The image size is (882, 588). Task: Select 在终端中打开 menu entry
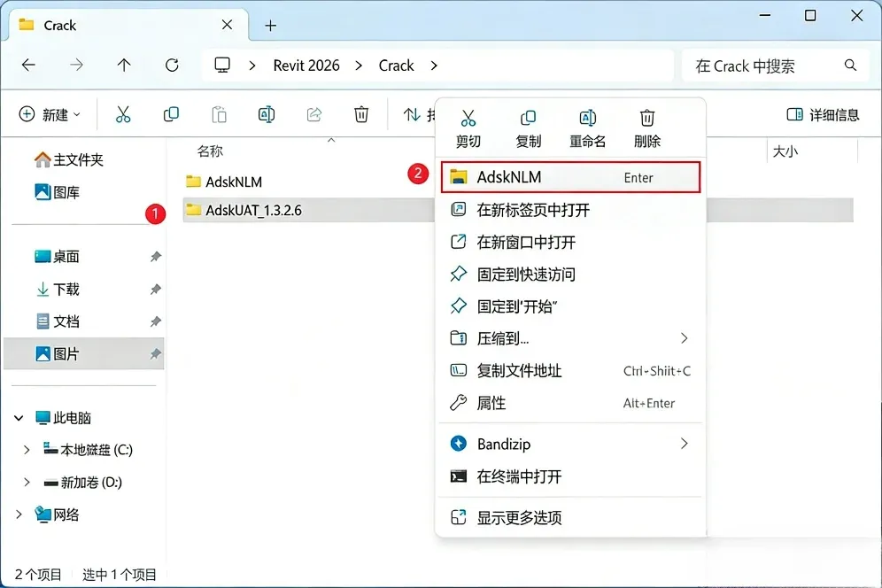pyautogui.click(x=571, y=476)
